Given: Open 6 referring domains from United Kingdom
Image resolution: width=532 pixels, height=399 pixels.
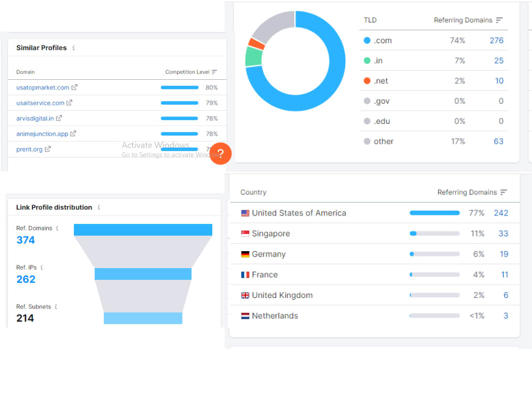Looking at the screenshot, I should pyautogui.click(x=506, y=295).
